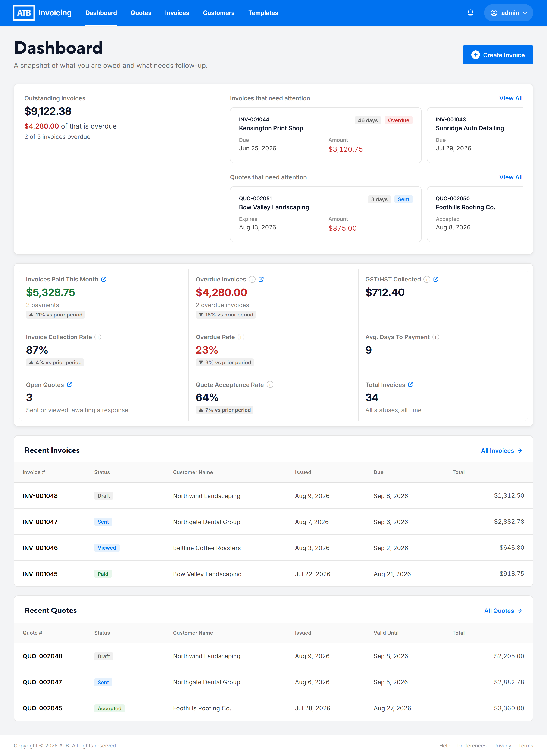Open the Privacy footer link

[x=502, y=746]
